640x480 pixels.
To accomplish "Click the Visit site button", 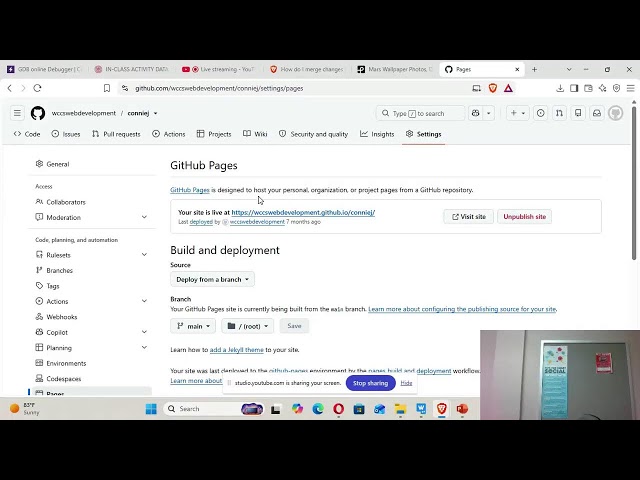I will pyautogui.click(x=469, y=217).
